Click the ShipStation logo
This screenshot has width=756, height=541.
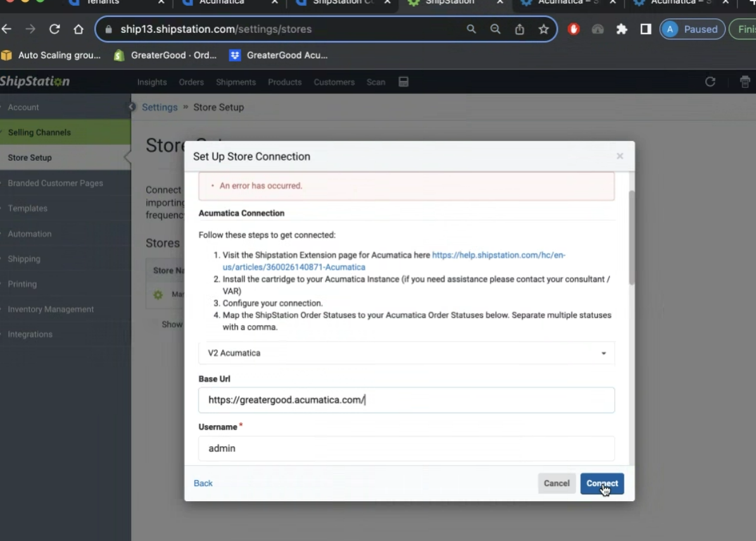[35, 82]
